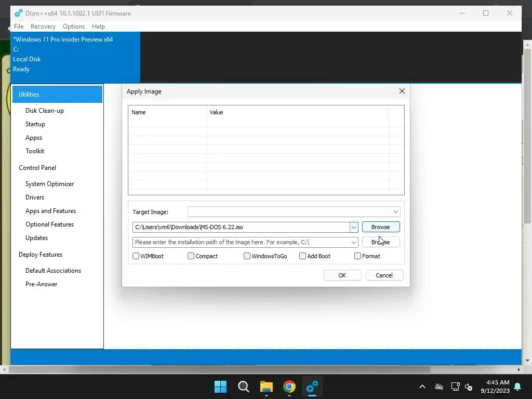
Task: Click the Name column header
Action: pos(167,112)
